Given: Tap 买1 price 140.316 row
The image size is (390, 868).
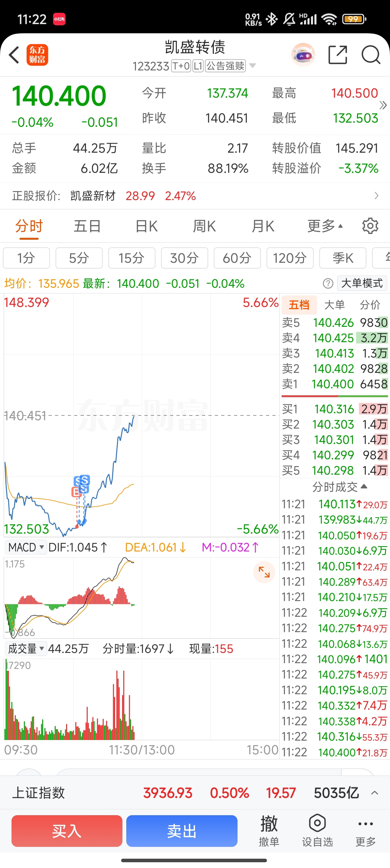Looking at the screenshot, I should tap(335, 409).
